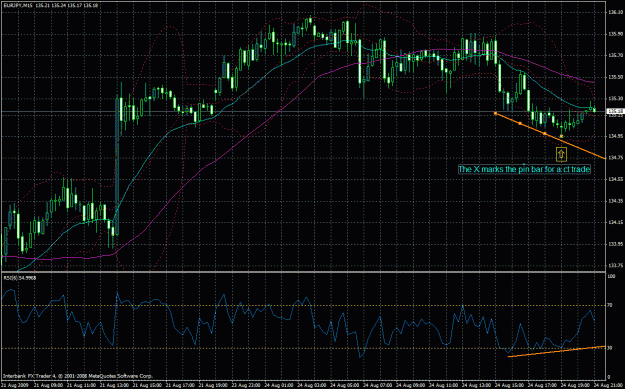The height and width of the screenshot is (389, 625).
Task: Click the '21 Aug 19:00' time label
Action: pos(212,385)
